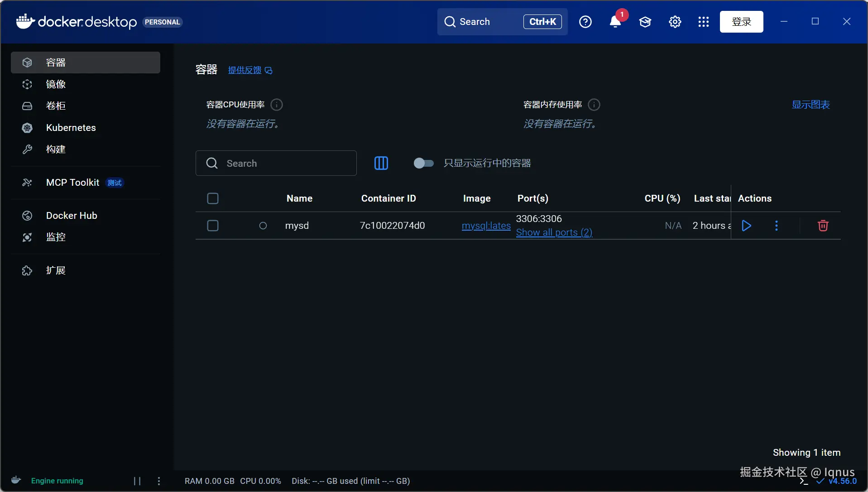Click the CPU 0.00% status bar text
This screenshot has height=492, width=868.
tap(260, 481)
